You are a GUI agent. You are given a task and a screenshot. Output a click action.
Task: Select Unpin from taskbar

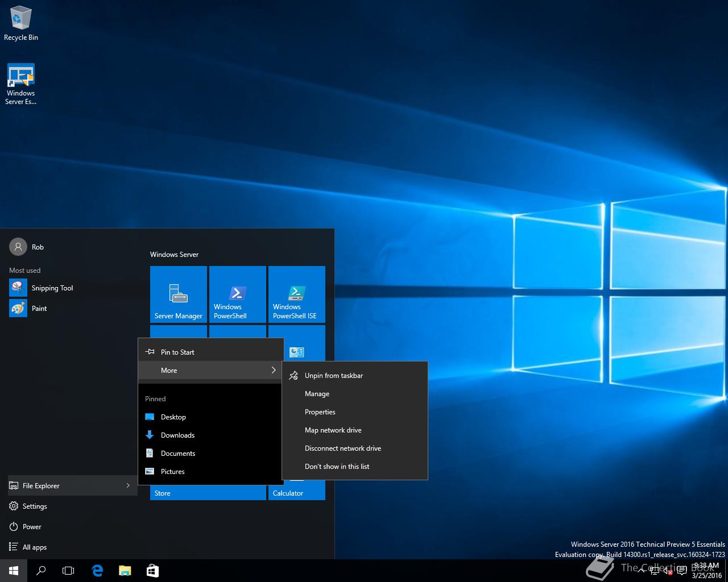click(354, 375)
